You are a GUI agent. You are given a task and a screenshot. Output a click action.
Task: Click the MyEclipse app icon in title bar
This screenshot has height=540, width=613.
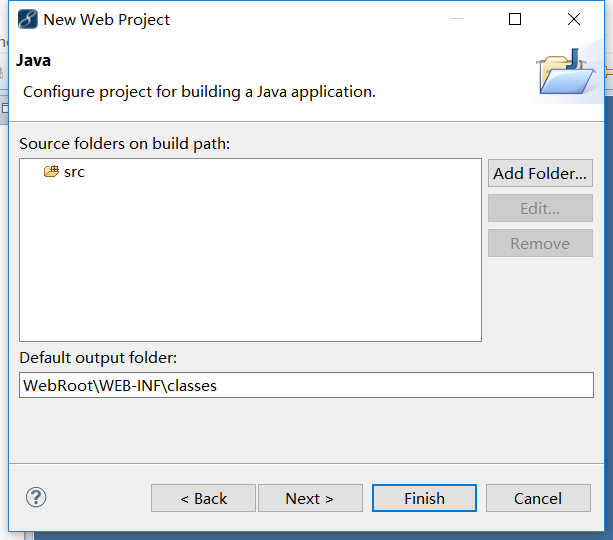[28, 19]
